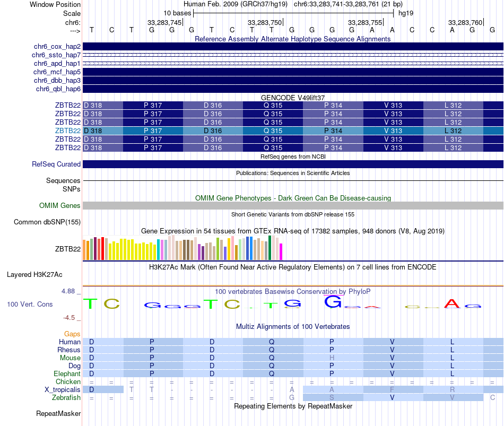This screenshot has height=426, width=504.
Task: Click the Rhesus species label
Action: coord(69,350)
